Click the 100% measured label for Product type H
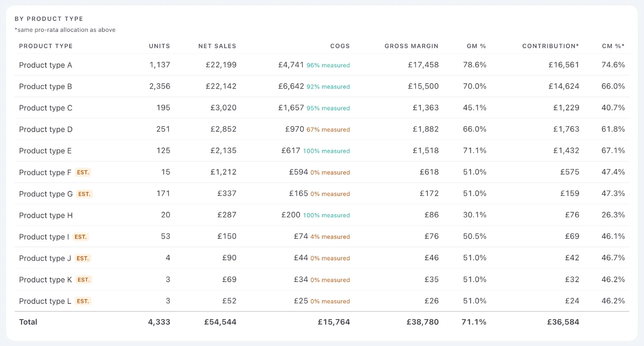Screen dimensions: 644x346 click(x=326, y=216)
